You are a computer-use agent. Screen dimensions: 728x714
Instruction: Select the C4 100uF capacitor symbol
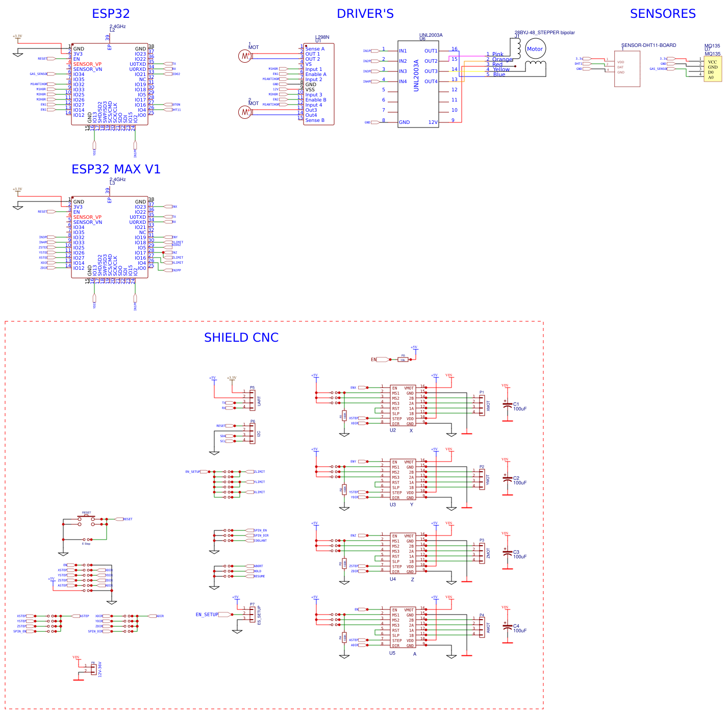pos(507,628)
